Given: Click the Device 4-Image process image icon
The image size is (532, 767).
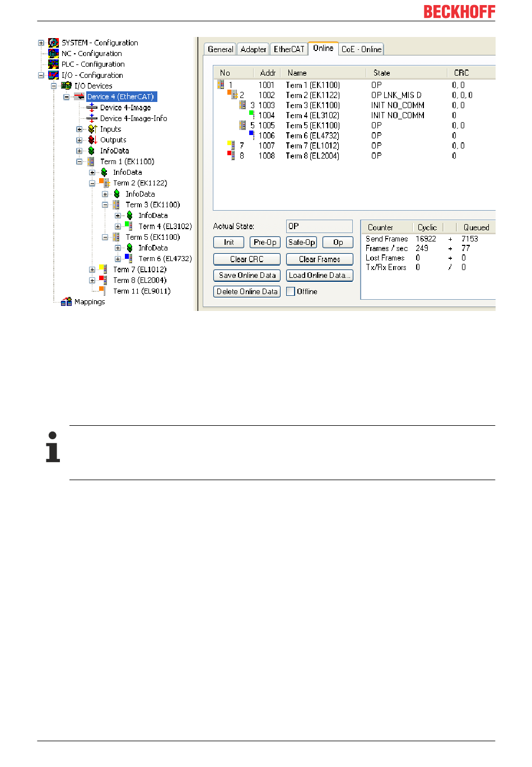Looking at the screenshot, I should [92, 108].
